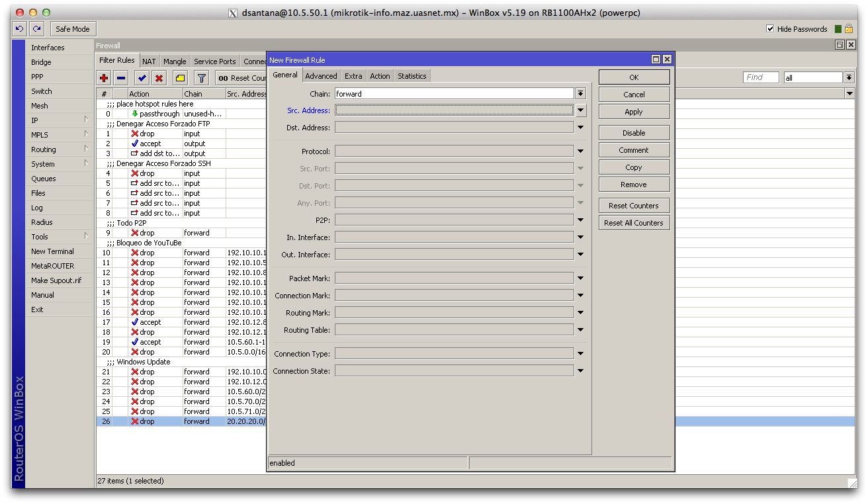This screenshot has width=868, height=504.
Task: Enable rule via the blue checkmark icon
Action: click(x=142, y=78)
